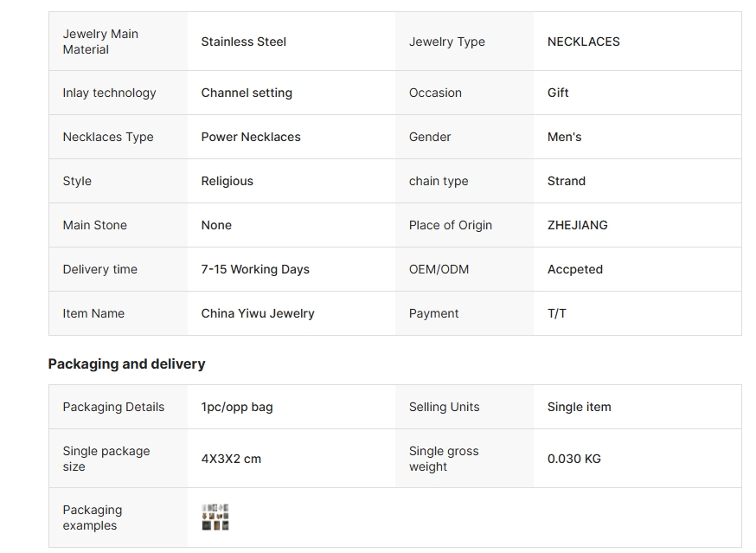This screenshot has width=756, height=553.
Task: Select the Power Necklaces type text
Action: point(251,137)
